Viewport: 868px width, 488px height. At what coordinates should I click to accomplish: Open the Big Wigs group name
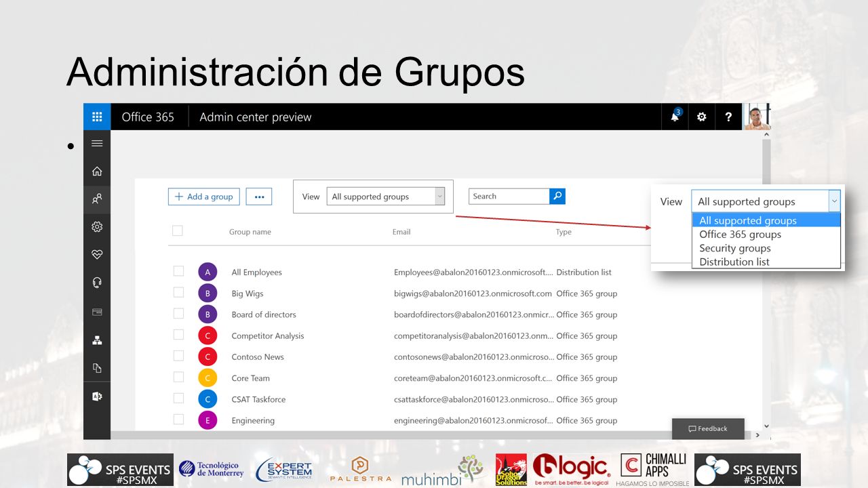(x=248, y=293)
